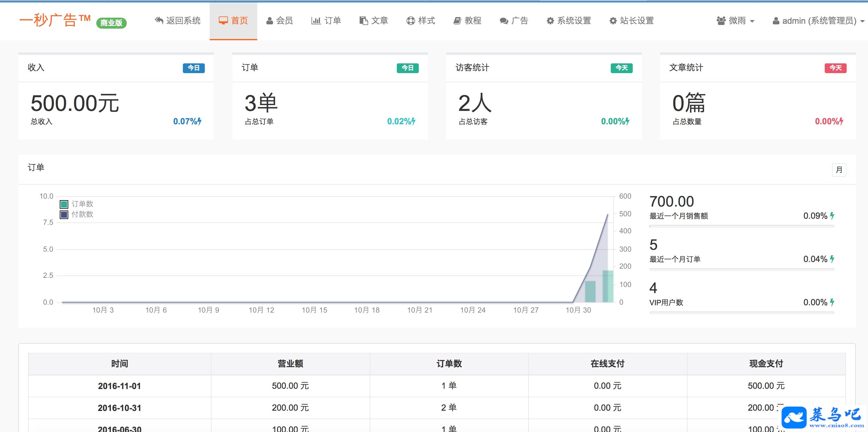This screenshot has width=868, height=432.
Task: Open the 系统设置 menu
Action: [x=569, y=21]
